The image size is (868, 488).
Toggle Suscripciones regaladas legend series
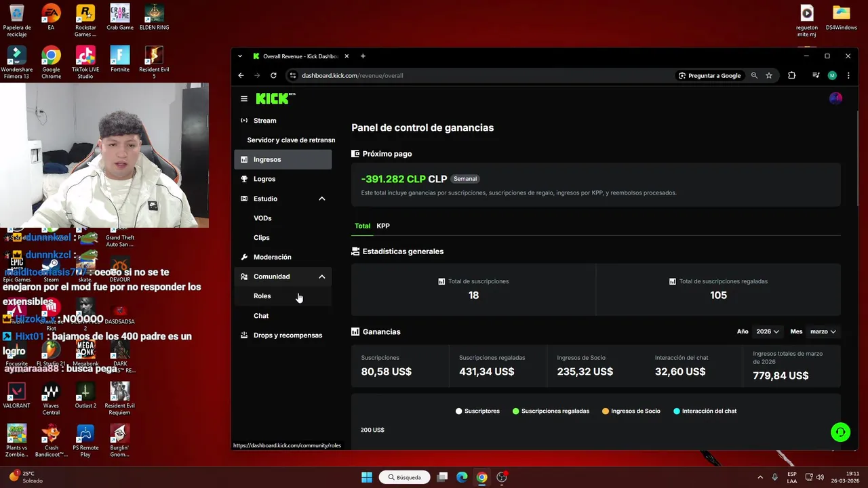coord(551,411)
